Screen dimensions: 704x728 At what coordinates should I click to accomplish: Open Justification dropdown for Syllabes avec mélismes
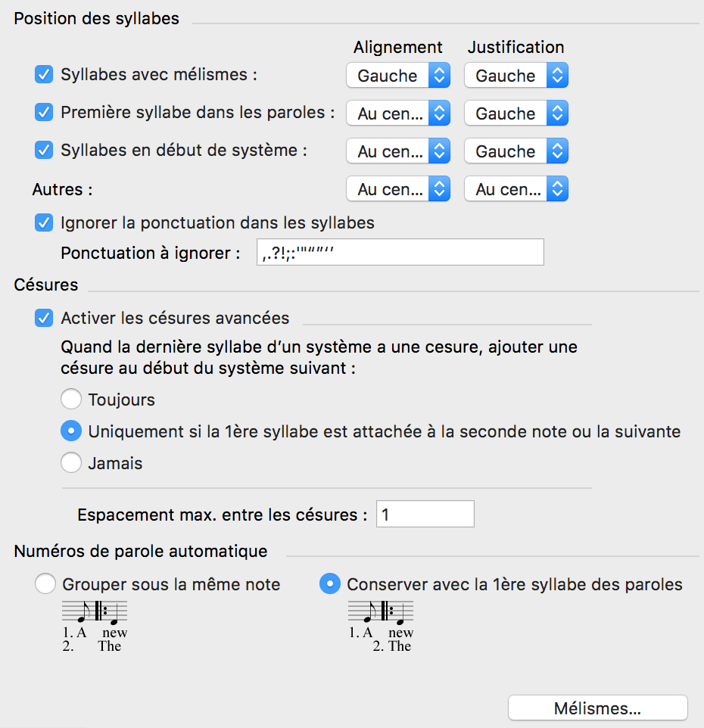click(x=516, y=76)
